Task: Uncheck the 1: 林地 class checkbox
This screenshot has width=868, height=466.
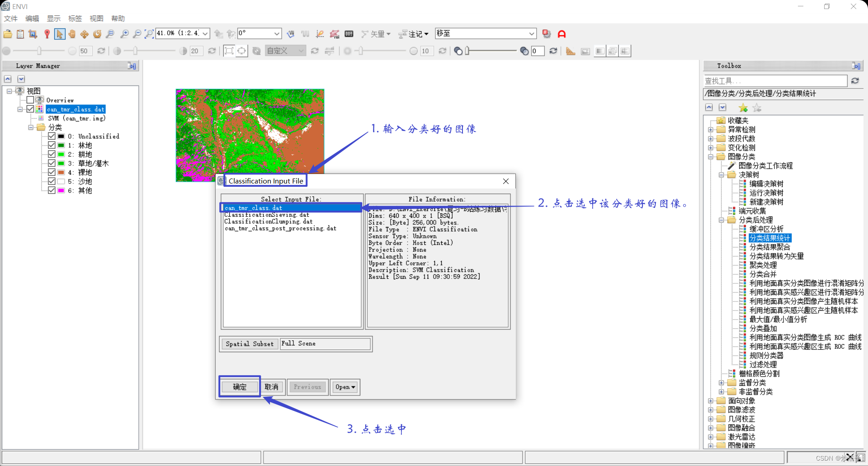Action: pyautogui.click(x=52, y=145)
